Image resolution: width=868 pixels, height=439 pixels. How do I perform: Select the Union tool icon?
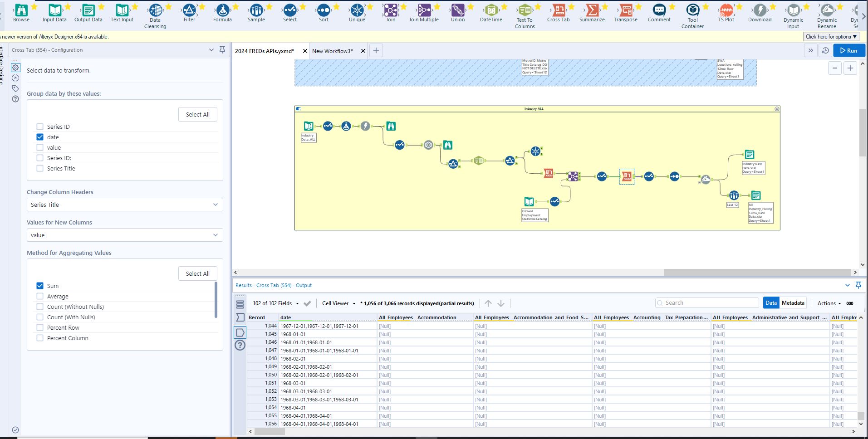pyautogui.click(x=457, y=11)
